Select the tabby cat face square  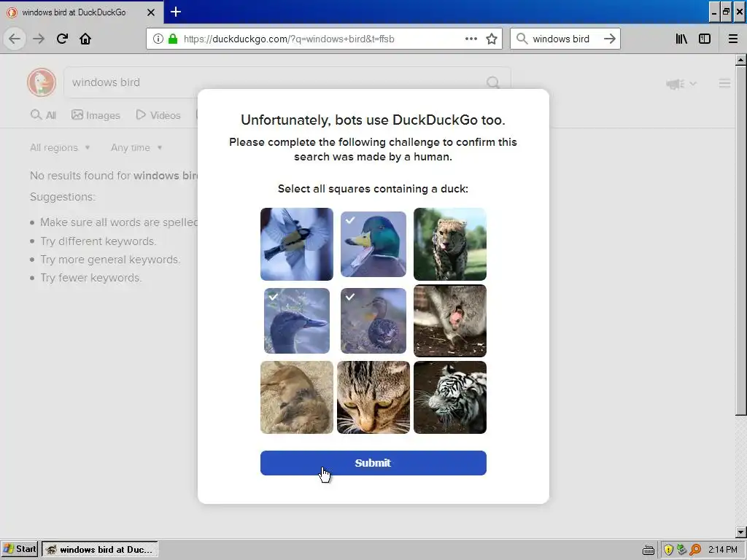373,397
